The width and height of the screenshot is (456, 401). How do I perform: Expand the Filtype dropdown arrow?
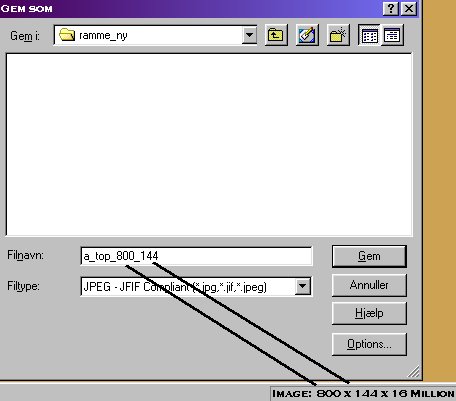pos(302,286)
